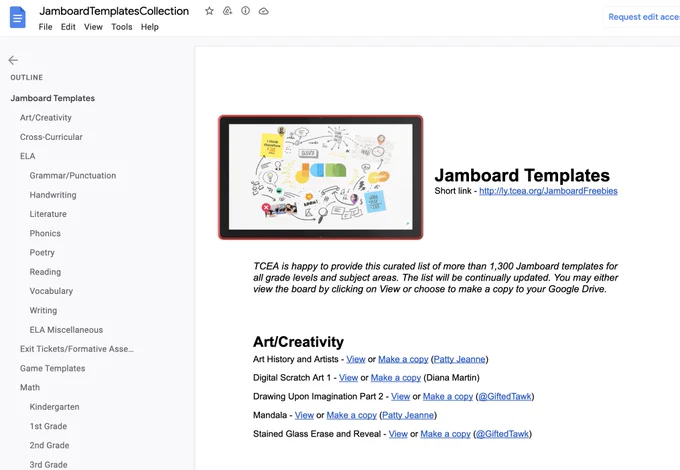680x470 pixels.
Task: Open the View menu
Action: (x=93, y=27)
